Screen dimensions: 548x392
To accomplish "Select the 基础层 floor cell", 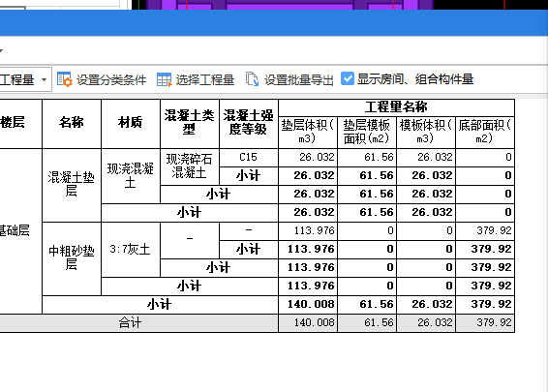I will pos(20,231).
